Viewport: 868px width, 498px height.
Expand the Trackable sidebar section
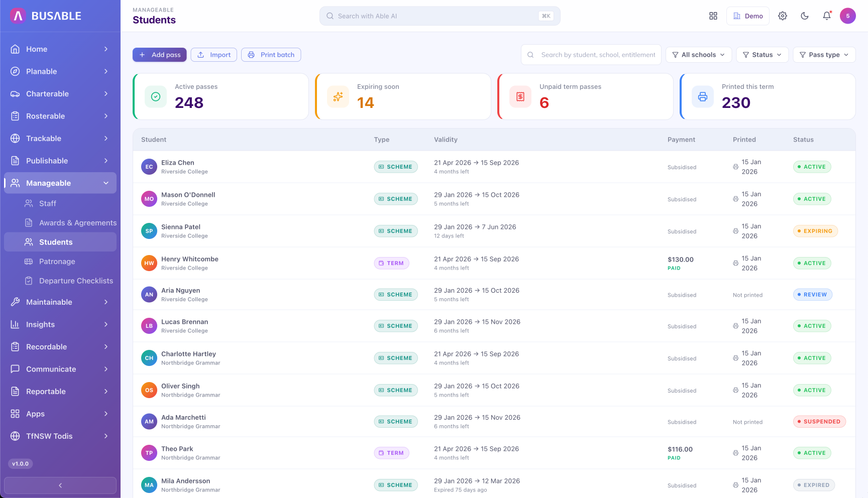tap(60, 139)
